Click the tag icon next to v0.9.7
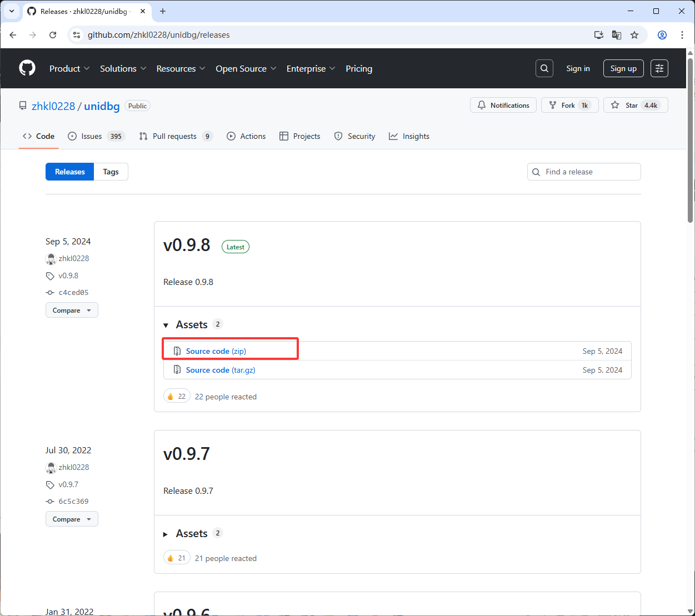The image size is (695, 616). tap(50, 485)
